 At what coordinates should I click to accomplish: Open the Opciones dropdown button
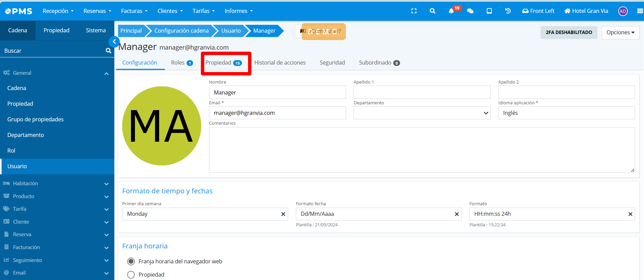click(x=620, y=33)
